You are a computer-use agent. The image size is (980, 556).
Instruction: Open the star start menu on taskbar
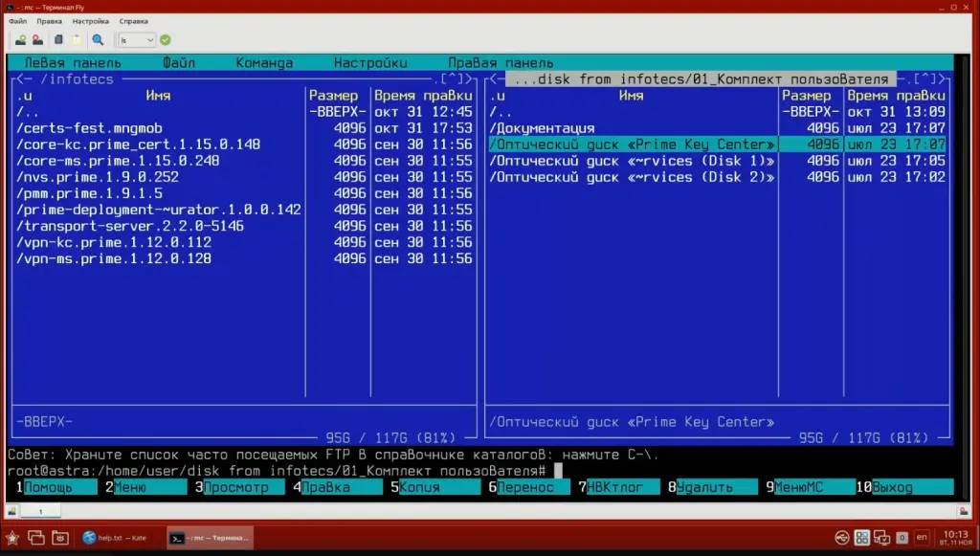click(11, 538)
